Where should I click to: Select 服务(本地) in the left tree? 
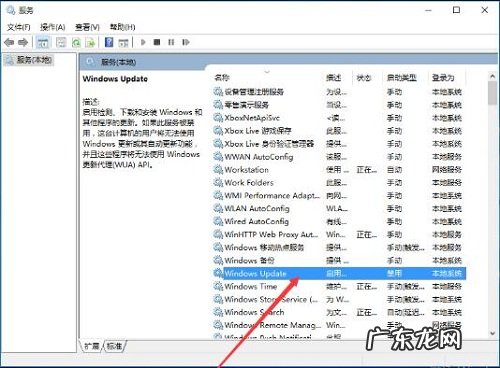(x=34, y=60)
